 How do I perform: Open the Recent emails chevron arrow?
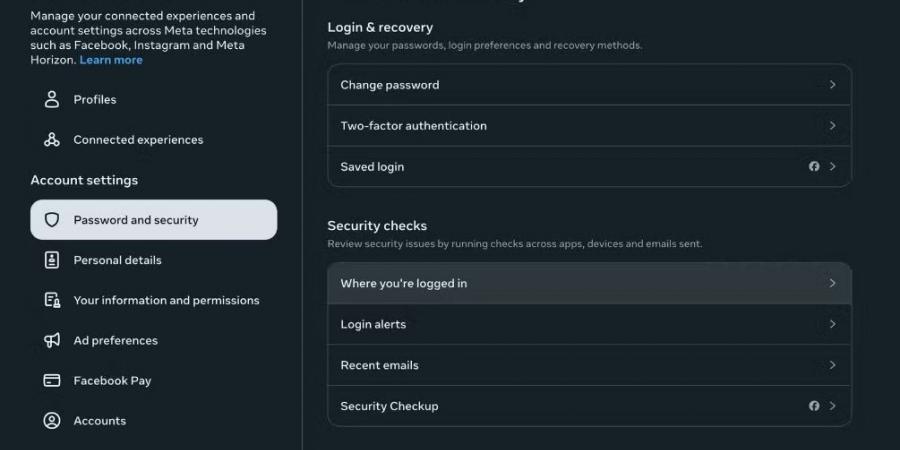pyautogui.click(x=832, y=365)
